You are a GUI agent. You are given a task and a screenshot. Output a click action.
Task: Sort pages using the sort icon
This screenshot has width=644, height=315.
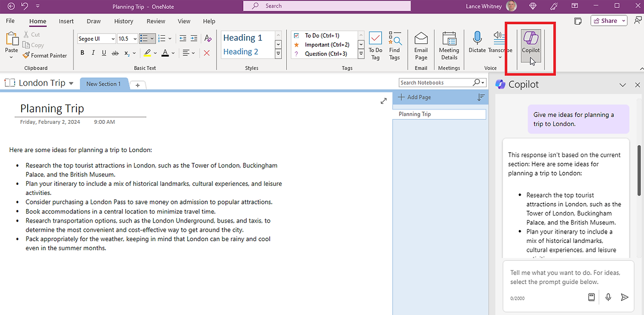[x=481, y=97]
